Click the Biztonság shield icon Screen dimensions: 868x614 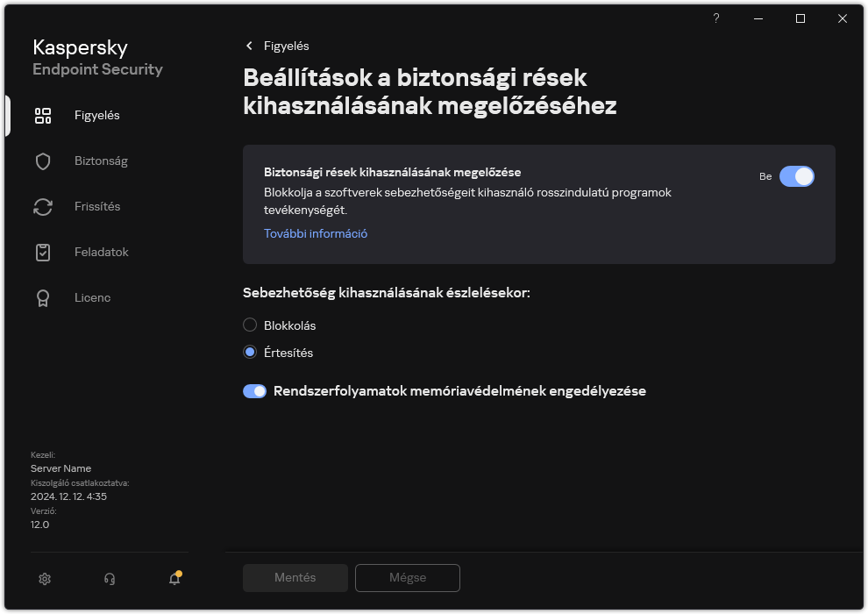click(43, 161)
